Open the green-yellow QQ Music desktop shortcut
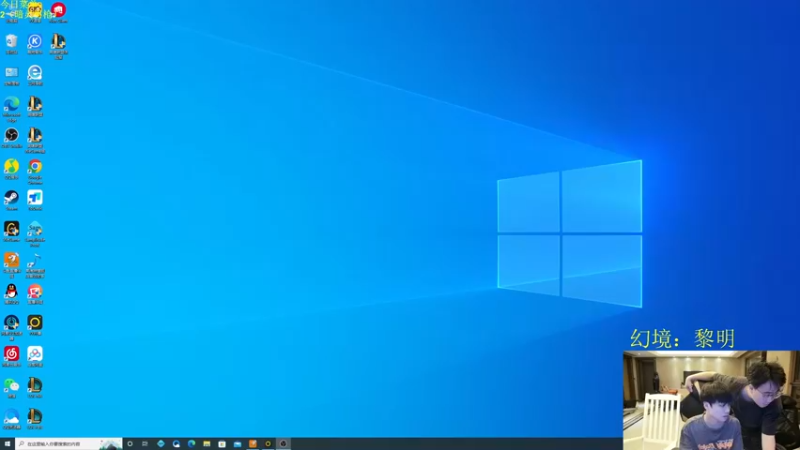This screenshot has height=450, width=800. [11, 168]
